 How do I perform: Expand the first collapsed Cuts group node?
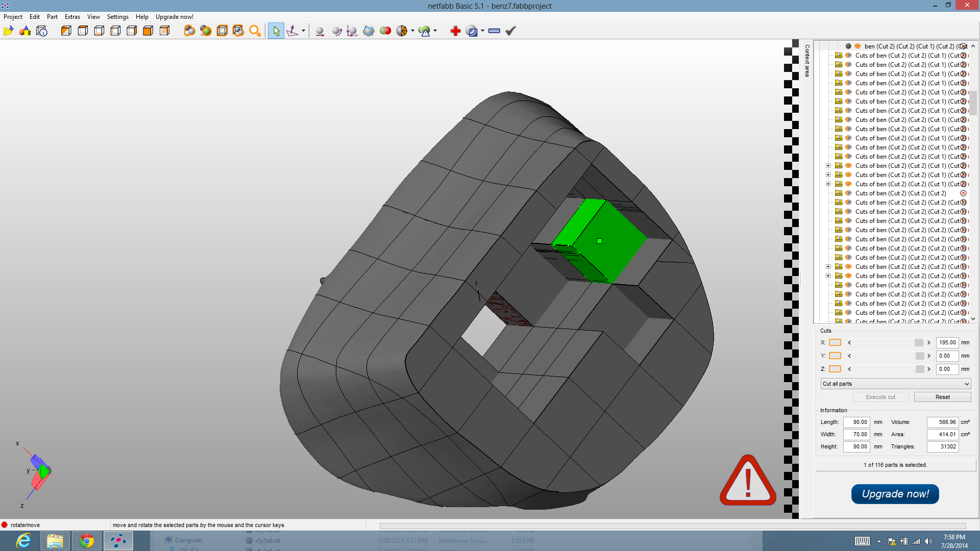[x=828, y=166]
